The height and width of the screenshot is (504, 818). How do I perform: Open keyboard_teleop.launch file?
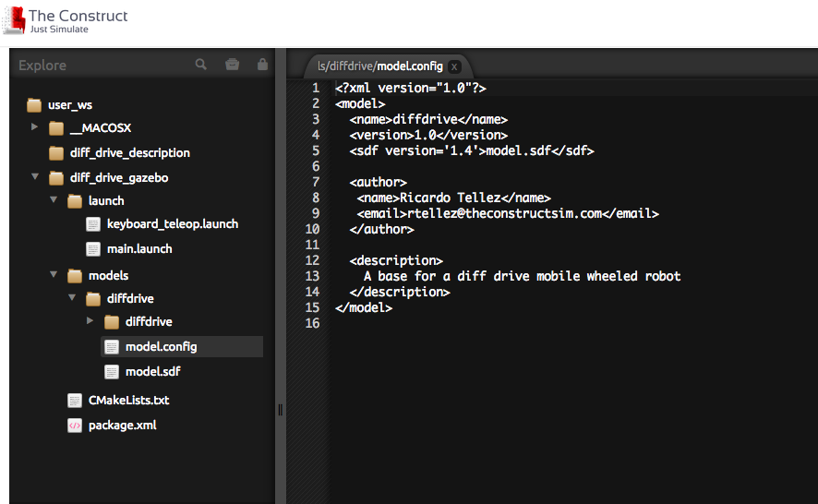point(172,224)
